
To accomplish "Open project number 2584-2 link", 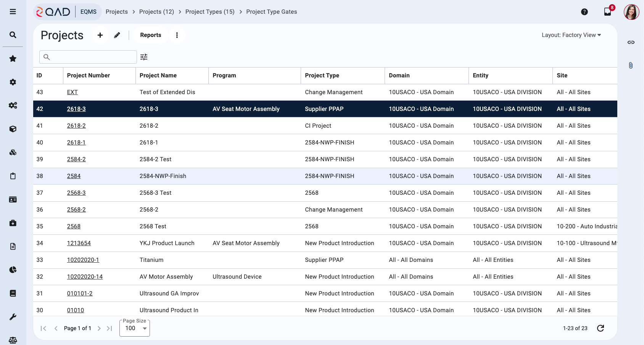I will (76, 159).
